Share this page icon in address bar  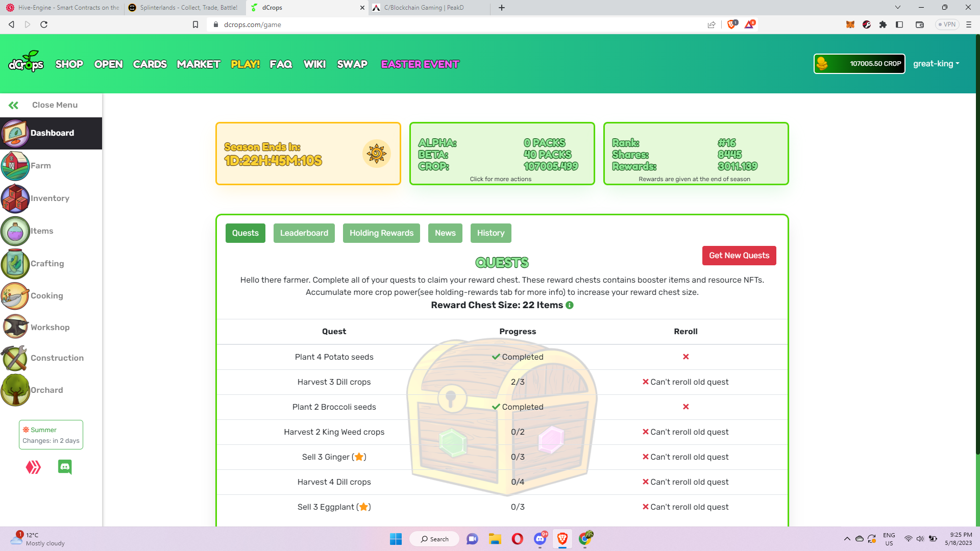(712, 24)
